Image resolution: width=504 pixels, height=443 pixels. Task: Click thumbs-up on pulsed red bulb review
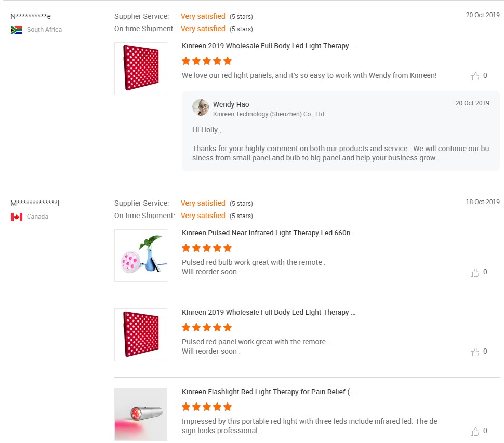[x=474, y=273]
